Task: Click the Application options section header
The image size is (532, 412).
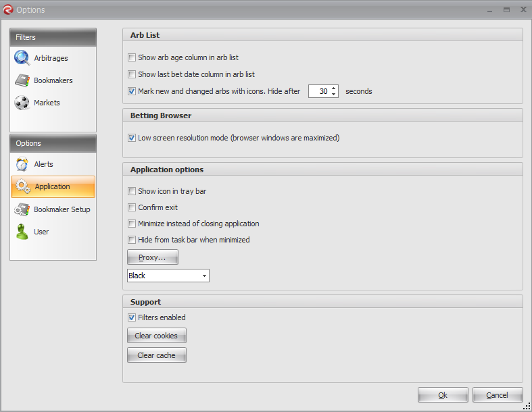Action: click(x=322, y=170)
